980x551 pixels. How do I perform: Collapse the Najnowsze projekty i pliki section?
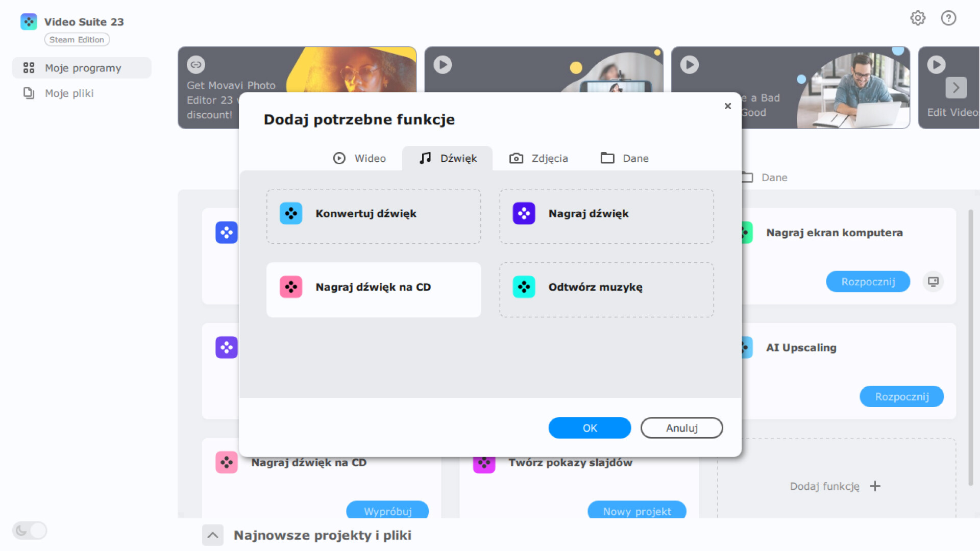[213, 535]
